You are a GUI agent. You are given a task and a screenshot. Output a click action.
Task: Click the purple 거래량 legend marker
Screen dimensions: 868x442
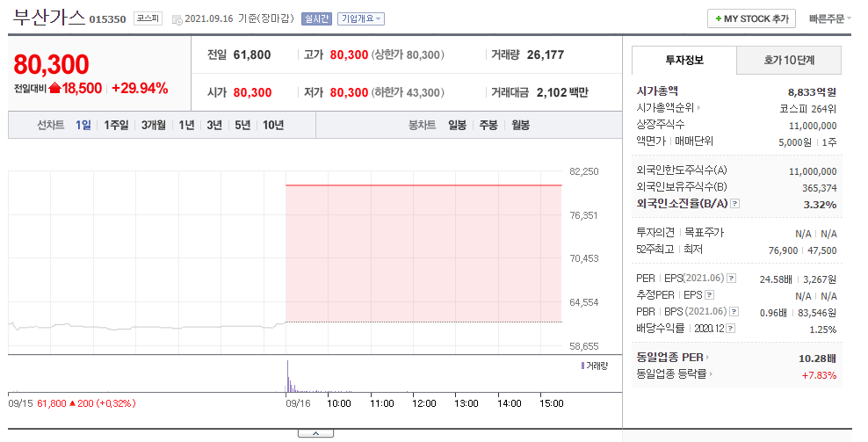click(x=582, y=366)
